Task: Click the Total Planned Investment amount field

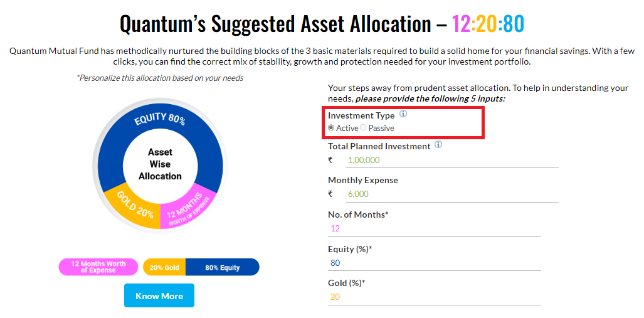Action: click(451, 160)
